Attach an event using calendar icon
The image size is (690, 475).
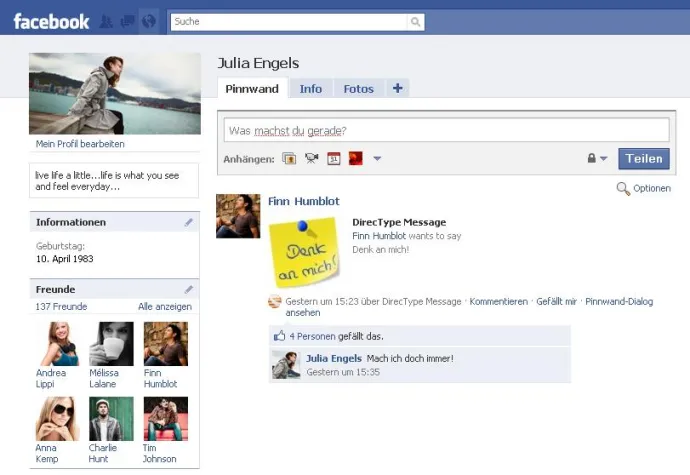[333, 158]
